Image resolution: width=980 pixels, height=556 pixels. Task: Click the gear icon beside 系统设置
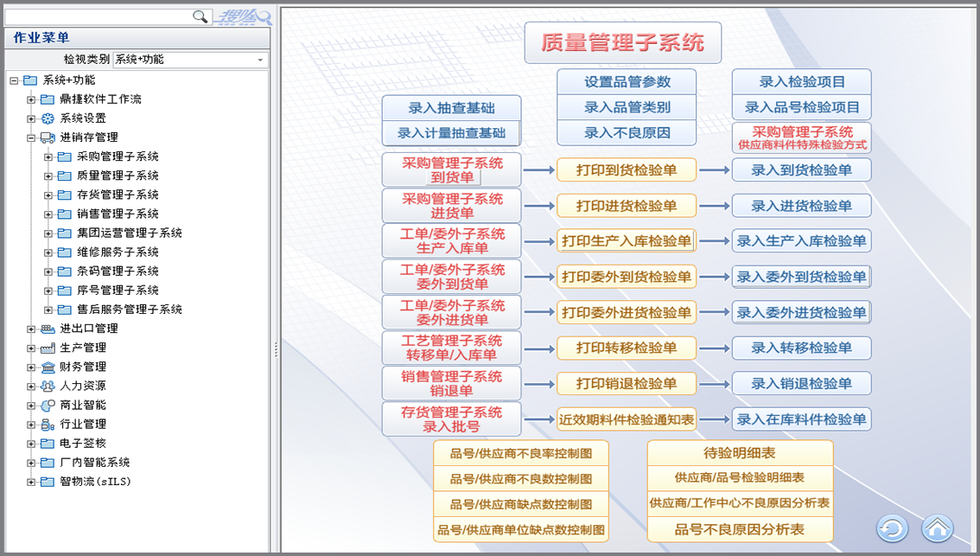coord(48,118)
